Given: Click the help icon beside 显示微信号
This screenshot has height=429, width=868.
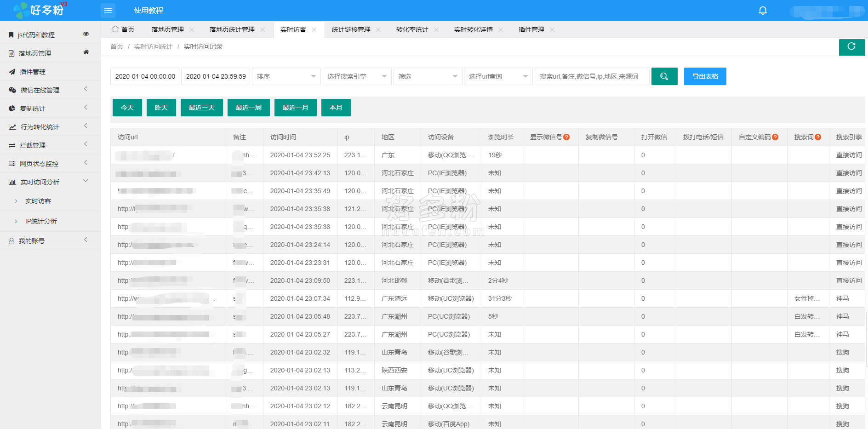Looking at the screenshot, I should coord(566,137).
